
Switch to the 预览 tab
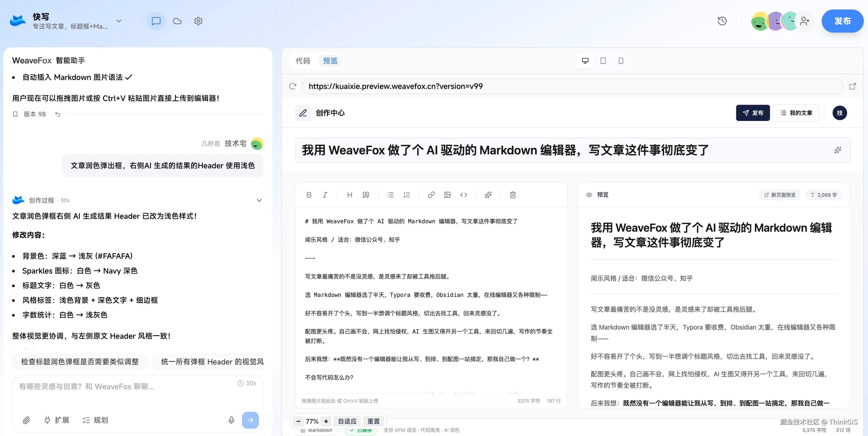click(x=330, y=61)
